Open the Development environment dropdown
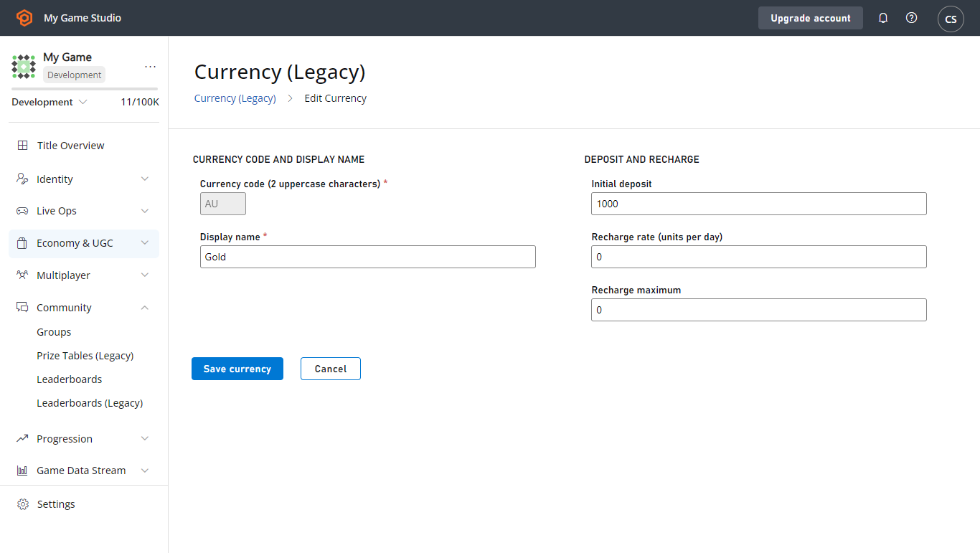980x553 pixels. point(49,102)
